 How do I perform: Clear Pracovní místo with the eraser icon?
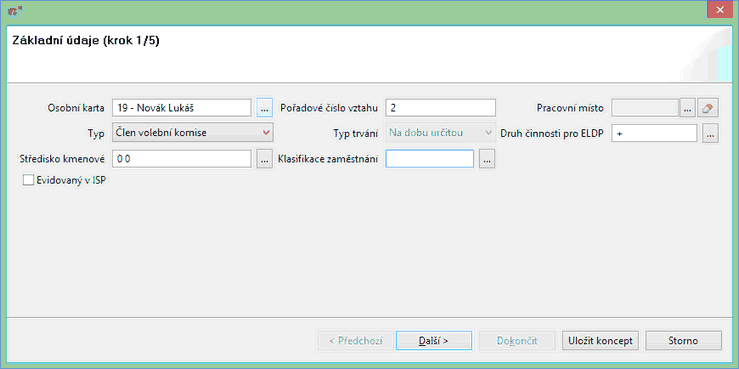coord(708,108)
